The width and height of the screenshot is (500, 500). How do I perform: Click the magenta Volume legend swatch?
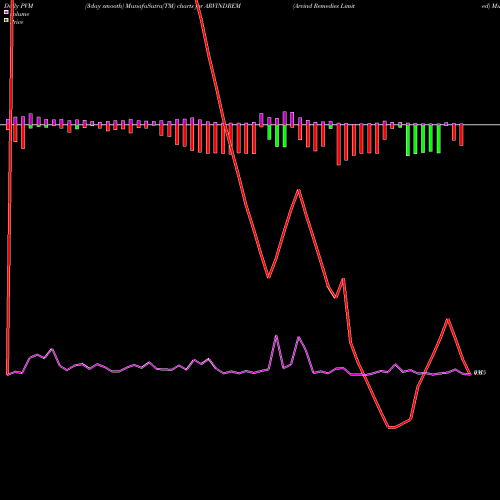6,12
